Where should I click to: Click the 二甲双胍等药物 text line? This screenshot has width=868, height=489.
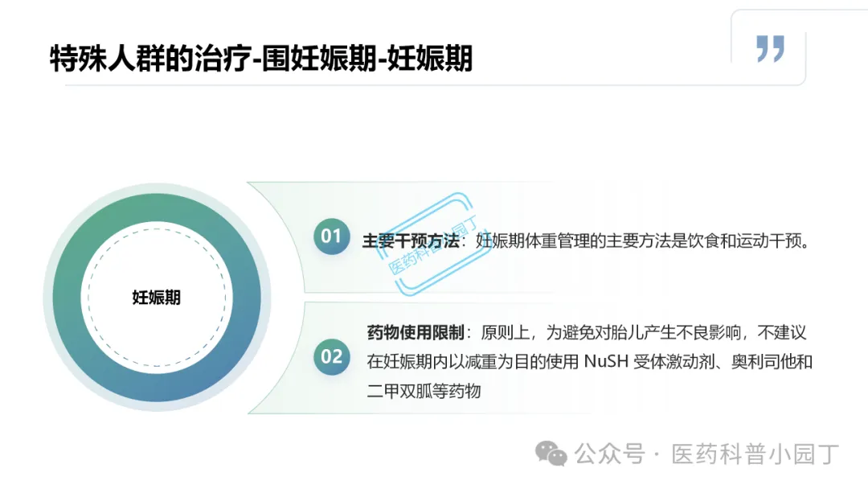(x=424, y=392)
